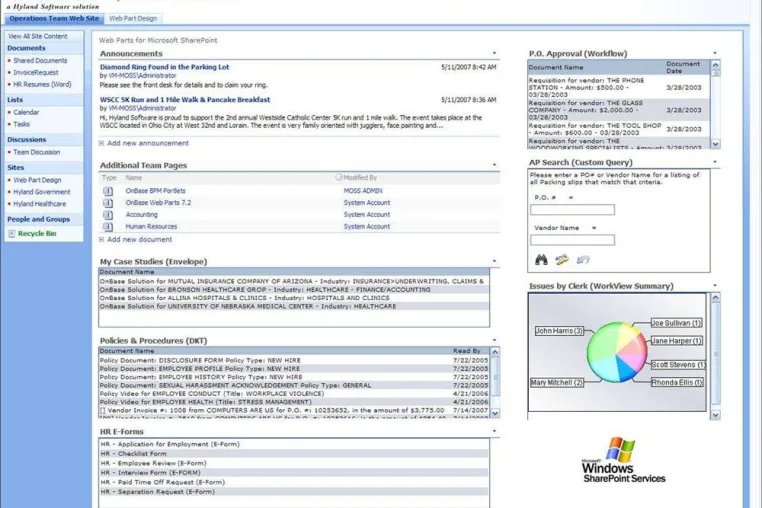Image resolution: width=762 pixels, height=508 pixels.
Task: Click the attachment icon in Modified By header
Action: [x=339, y=177]
